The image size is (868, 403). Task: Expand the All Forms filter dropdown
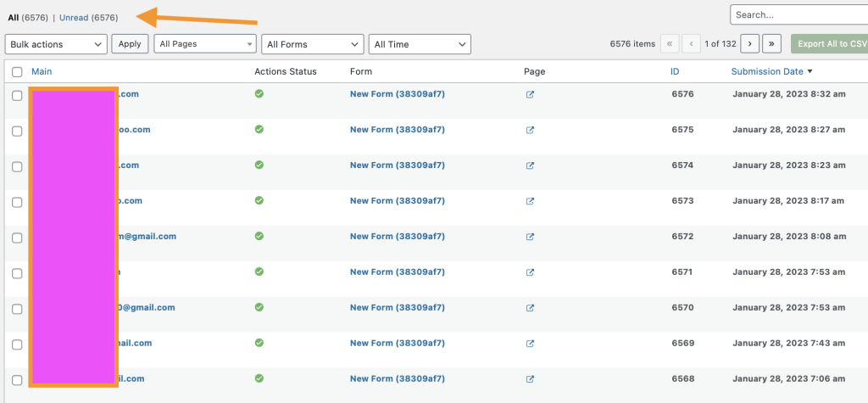coord(312,44)
